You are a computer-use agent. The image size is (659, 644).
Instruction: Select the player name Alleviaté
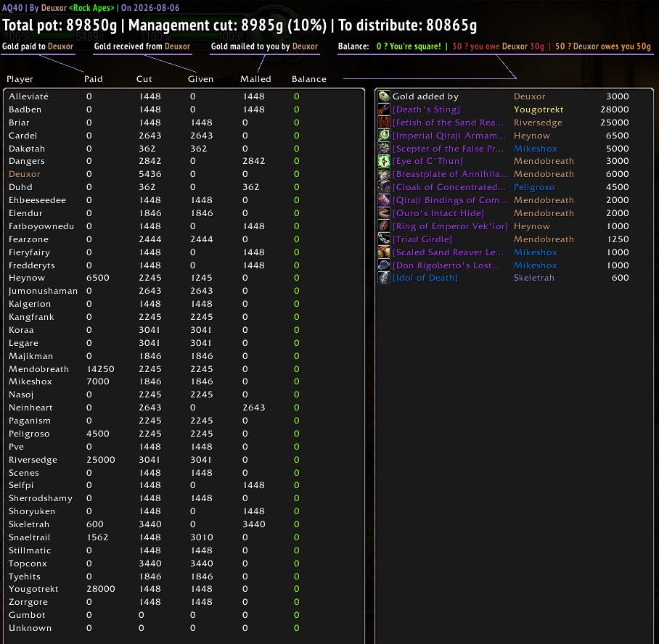coord(28,96)
